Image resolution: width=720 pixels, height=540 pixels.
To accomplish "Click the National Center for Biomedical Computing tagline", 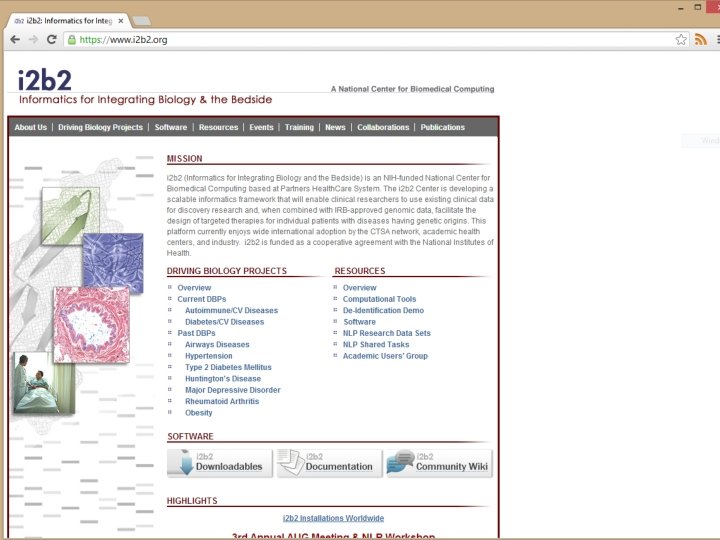I will [x=412, y=89].
